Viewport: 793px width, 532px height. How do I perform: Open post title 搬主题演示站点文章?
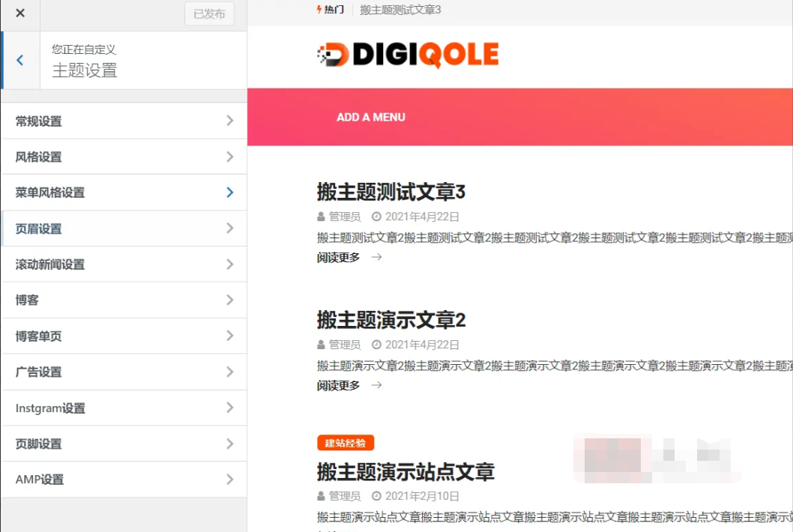[x=405, y=472]
